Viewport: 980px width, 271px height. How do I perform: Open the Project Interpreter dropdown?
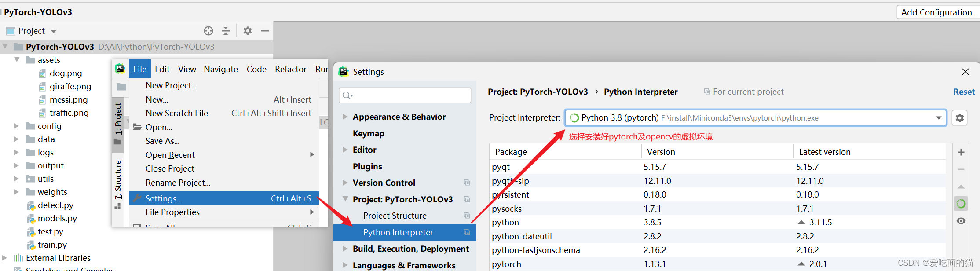[x=939, y=118]
